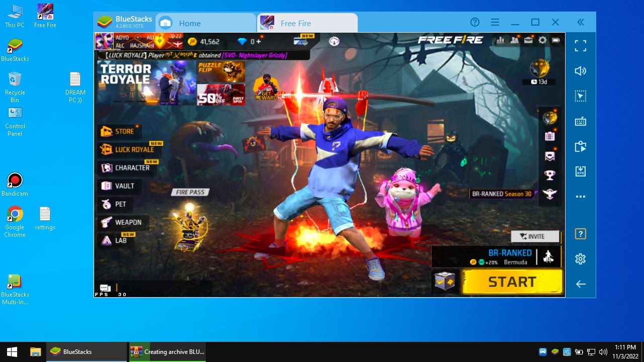Open the VAULT menu

(x=119, y=186)
